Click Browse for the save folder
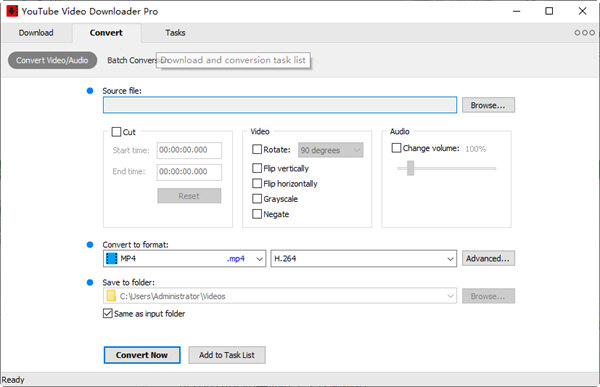The width and height of the screenshot is (600, 387). 488,296
